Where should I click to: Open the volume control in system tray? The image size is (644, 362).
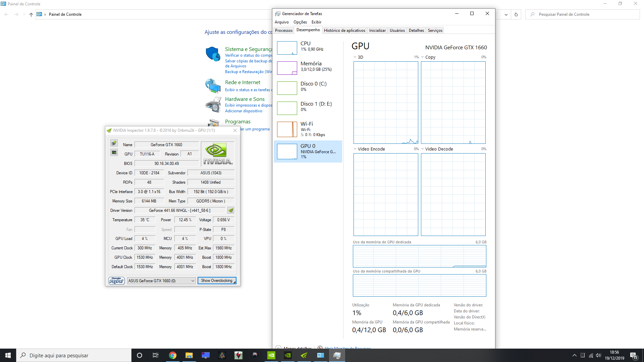[598, 355]
